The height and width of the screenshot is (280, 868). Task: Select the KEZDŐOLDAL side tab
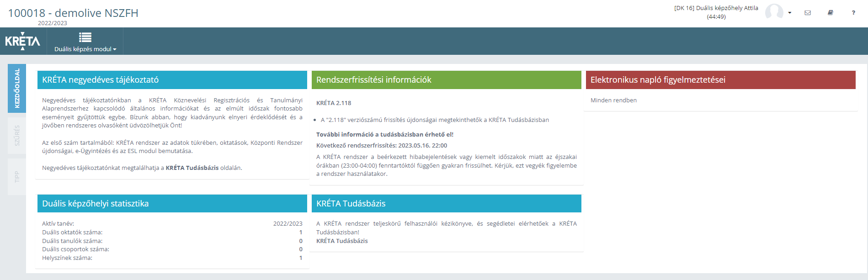click(x=17, y=88)
